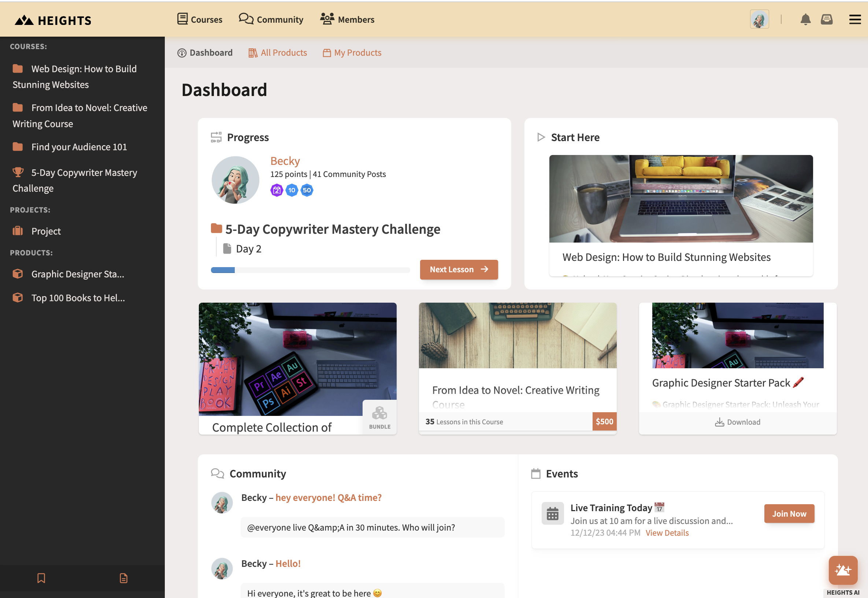Screen dimensions: 868x598
Task: Open Find your Audience 101 course
Action: click(79, 147)
